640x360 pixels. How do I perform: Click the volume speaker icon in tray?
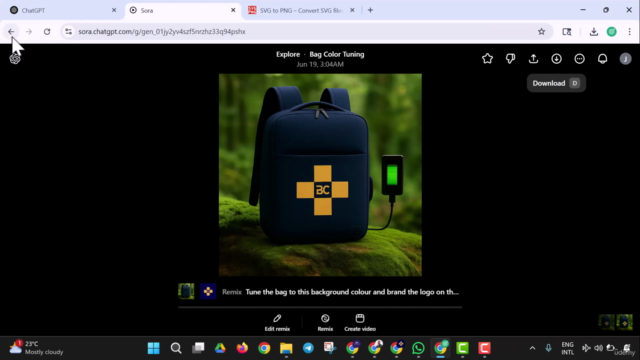[x=598, y=348]
